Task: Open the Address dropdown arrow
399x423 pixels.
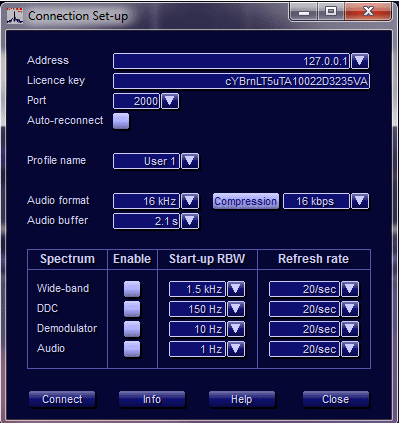Action: pyautogui.click(x=360, y=61)
